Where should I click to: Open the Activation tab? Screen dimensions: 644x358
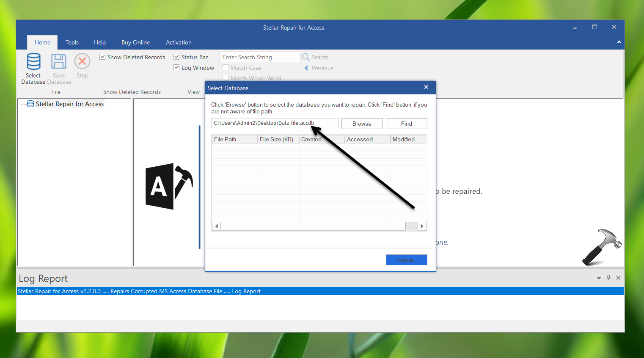179,42
